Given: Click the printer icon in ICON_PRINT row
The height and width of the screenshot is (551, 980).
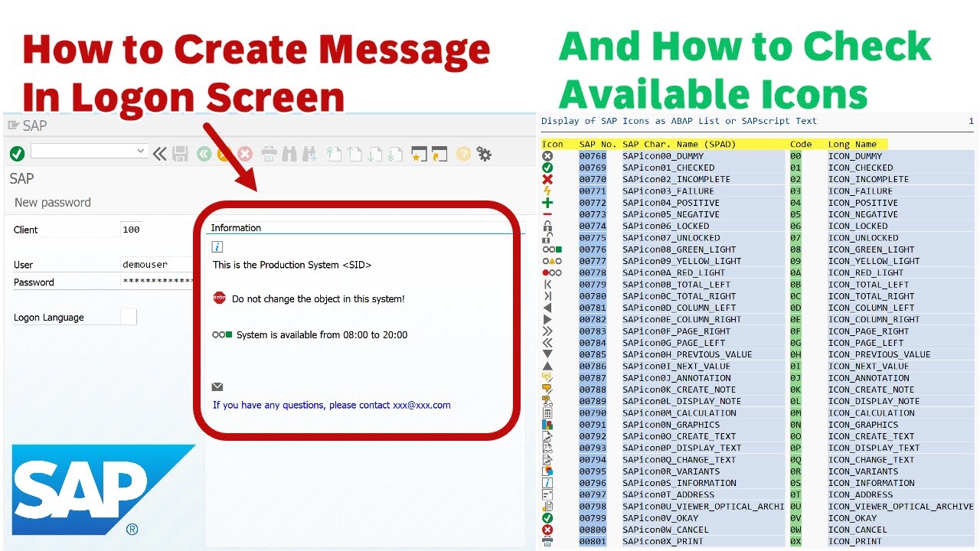Looking at the screenshot, I should coord(547,541).
